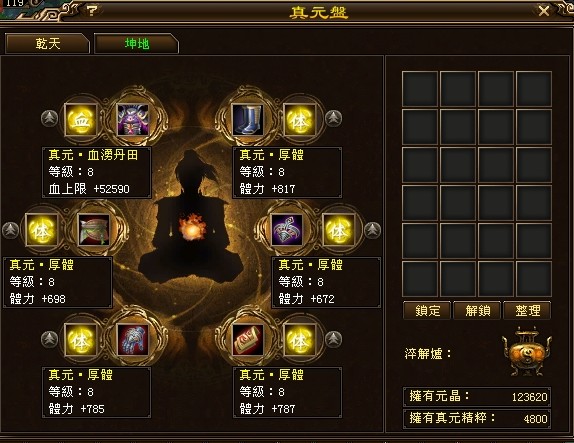Select the first empty inventory slot
Viewport: 574px width, 443px height.
pyautogui.click(x=420, y=89)
